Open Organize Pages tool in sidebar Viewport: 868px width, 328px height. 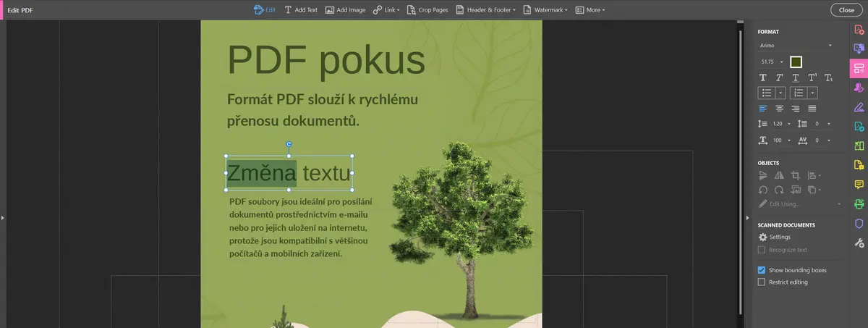(x=859, y=146)
